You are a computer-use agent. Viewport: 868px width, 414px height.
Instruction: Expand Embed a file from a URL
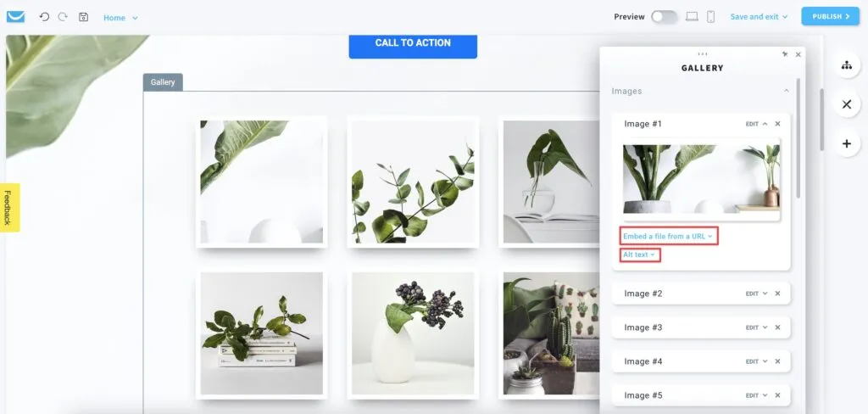[668, 236]
